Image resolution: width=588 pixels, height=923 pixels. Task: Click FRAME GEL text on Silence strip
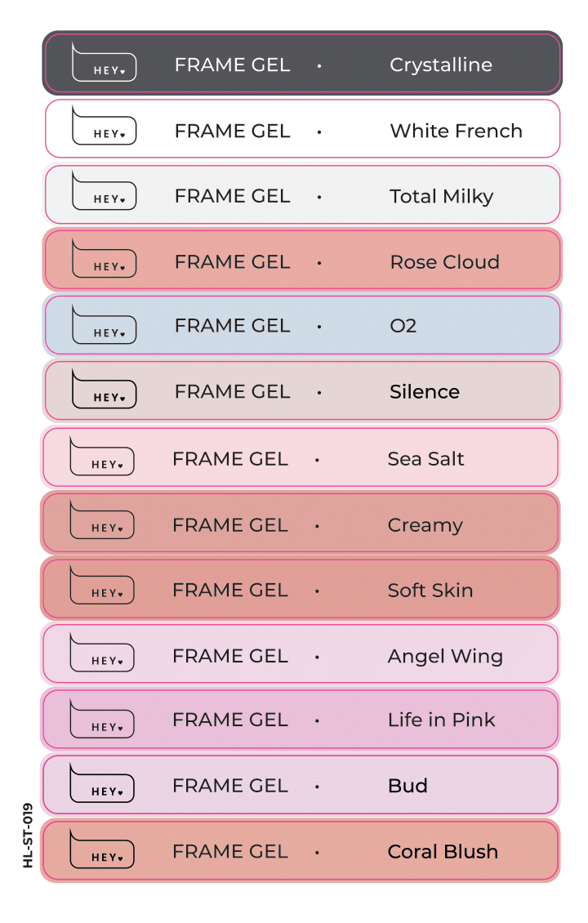click(233, 391)
